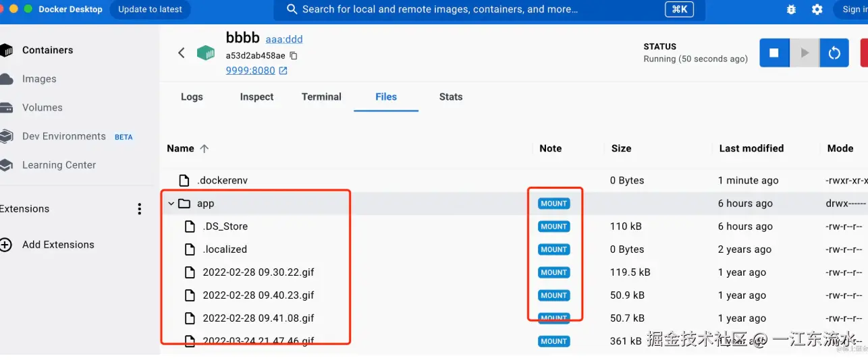The height and width of the screenshot is (360, 868).
Task: Go back using the left chevron arrow
Action: click(x=181, y=53)
